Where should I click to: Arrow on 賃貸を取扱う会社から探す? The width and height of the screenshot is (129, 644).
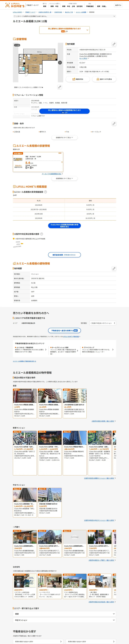click(61, 642)
